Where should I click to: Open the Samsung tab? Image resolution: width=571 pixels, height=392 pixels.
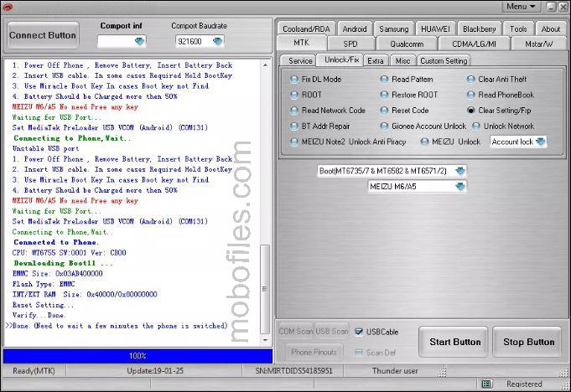(x=393, y=28)
